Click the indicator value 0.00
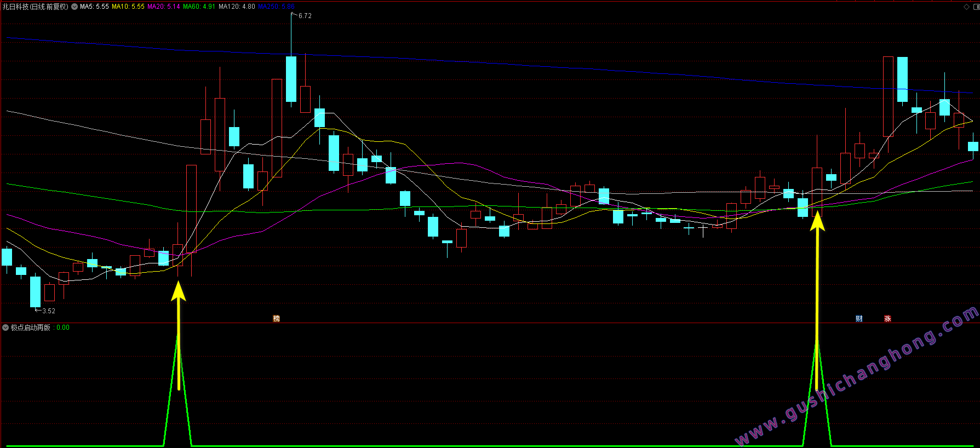The width and height of the screenshot is (980, 448). [63, 328]
